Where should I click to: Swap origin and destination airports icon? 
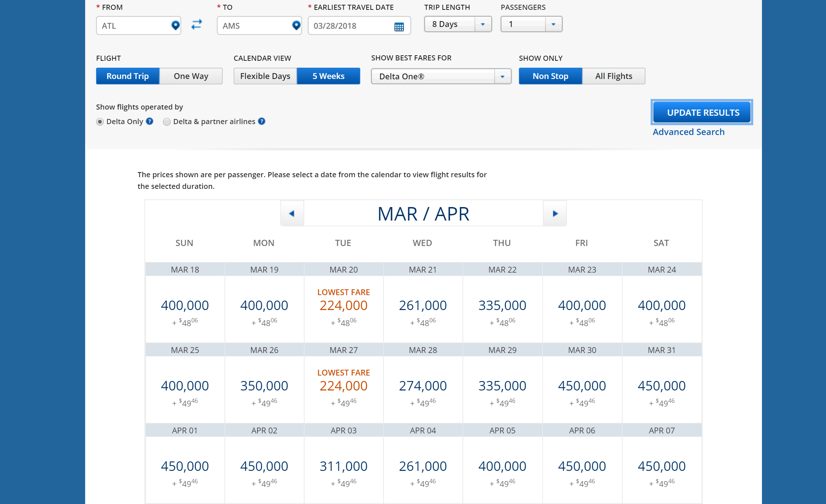pos(196,24)
